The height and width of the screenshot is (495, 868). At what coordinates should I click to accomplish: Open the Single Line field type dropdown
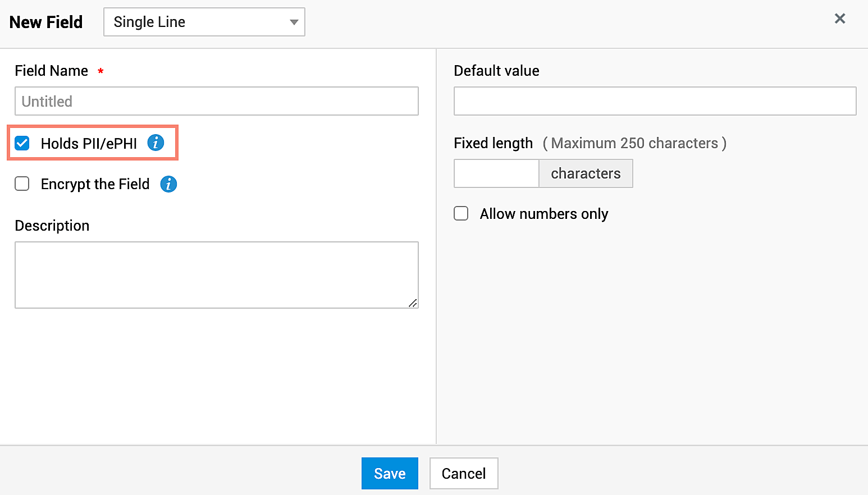click(204, 22)
